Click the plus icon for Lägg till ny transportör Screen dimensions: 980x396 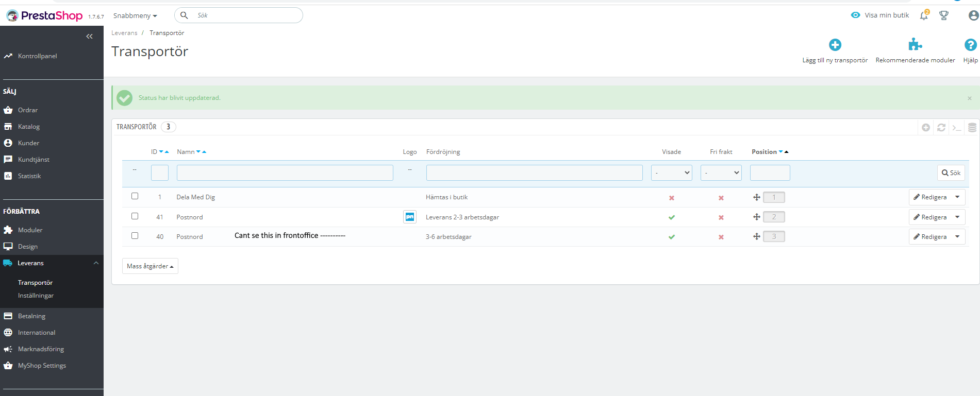tap(835, 45)
